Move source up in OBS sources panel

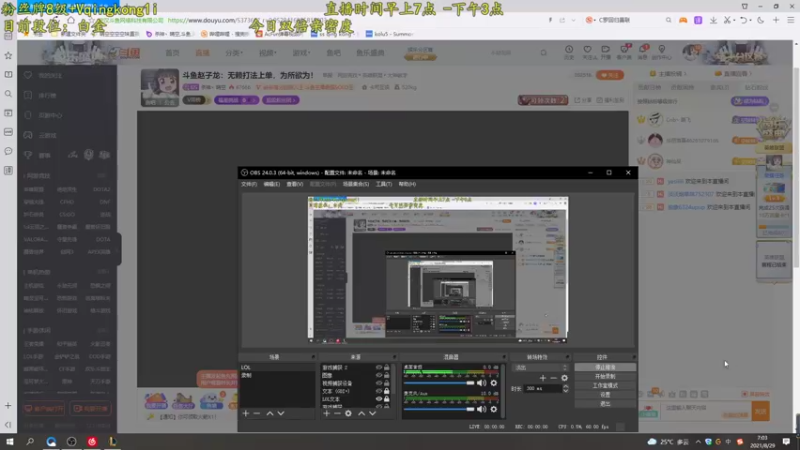pos(361,413)
